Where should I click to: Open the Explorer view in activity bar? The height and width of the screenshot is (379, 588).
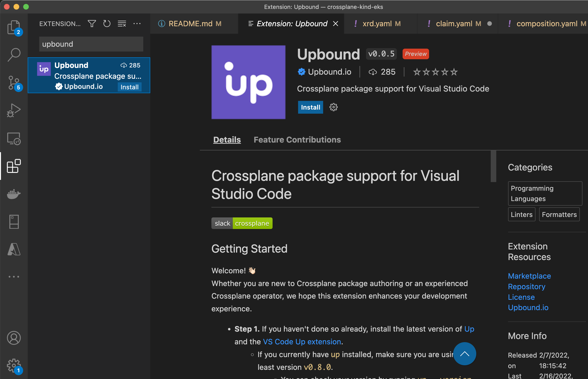[13, 27]
